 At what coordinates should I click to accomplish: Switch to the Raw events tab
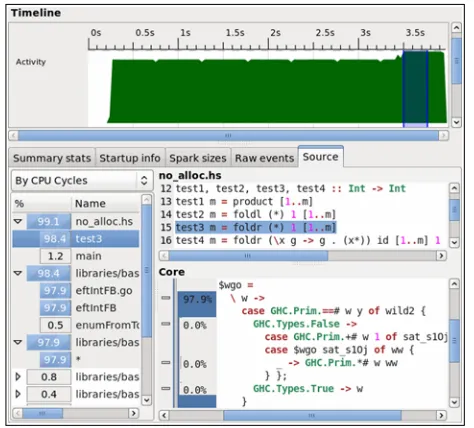tap(264, 158)
